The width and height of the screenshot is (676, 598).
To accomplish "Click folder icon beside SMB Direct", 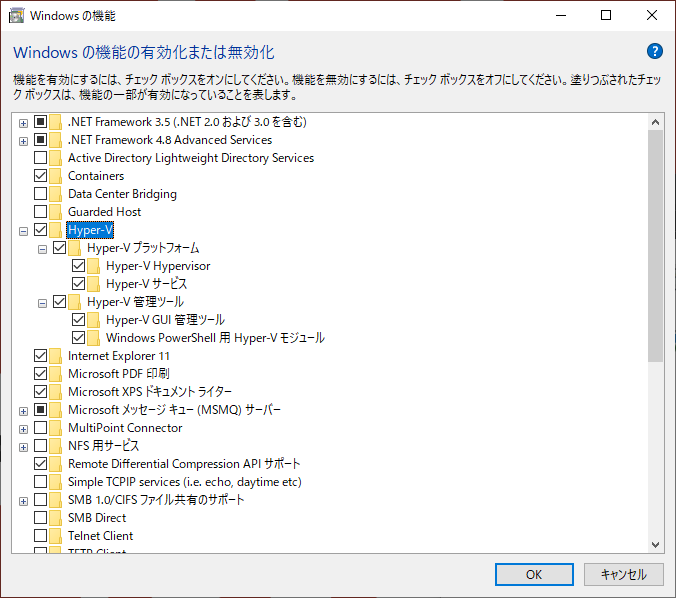I will point(55,518).
